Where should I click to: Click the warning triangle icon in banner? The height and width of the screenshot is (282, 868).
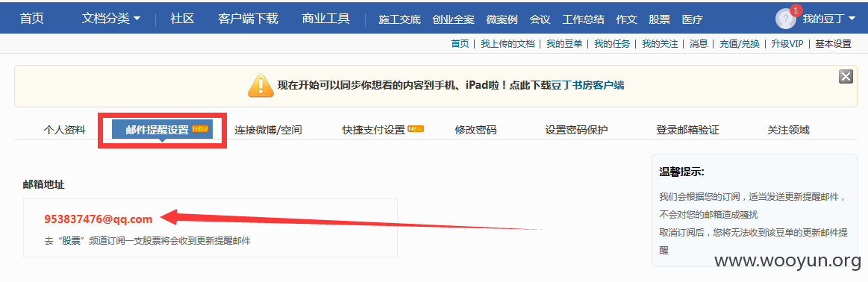pos(260,85)
